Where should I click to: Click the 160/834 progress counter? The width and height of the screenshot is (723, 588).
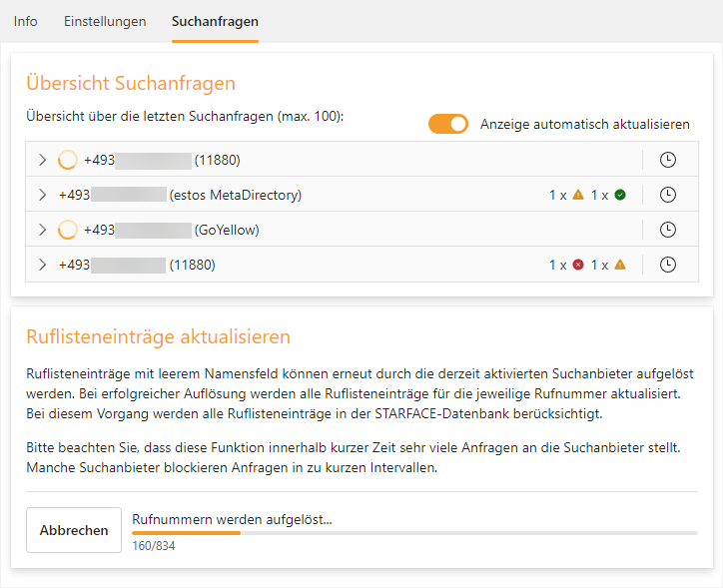[x=154, y=546]
